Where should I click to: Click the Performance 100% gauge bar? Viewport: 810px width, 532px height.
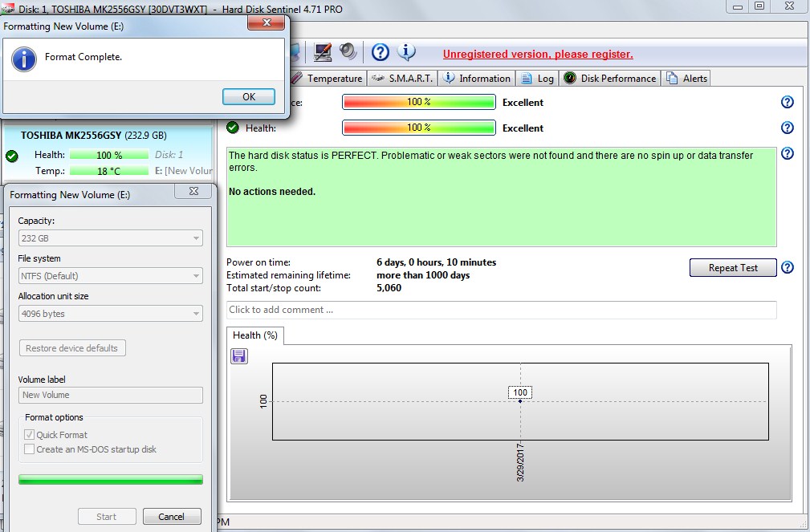tap(419, 102)
